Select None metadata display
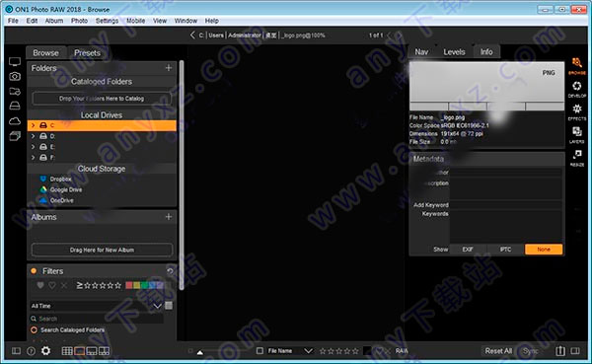This screenshot has width=592, height=364. (x=544, y=250)
